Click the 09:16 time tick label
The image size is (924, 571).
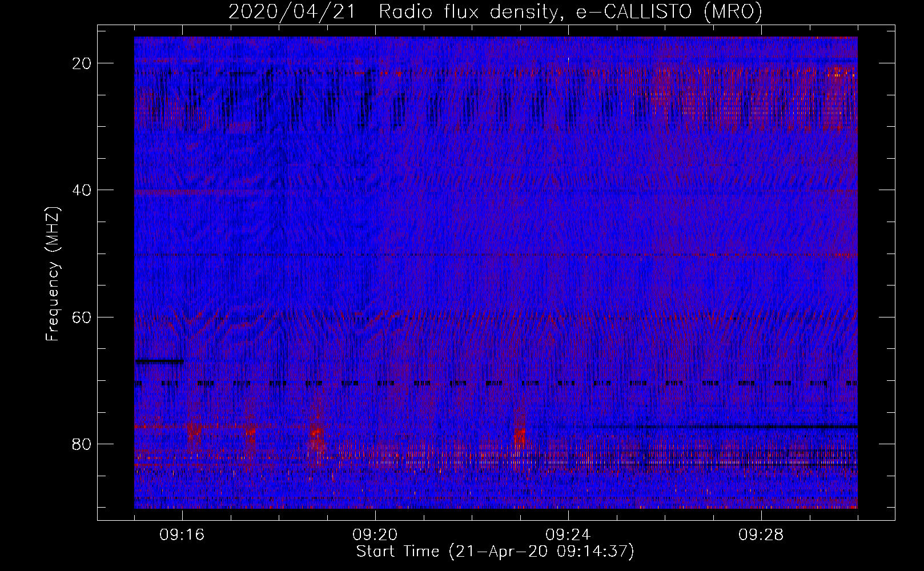(x=182, y=535)
